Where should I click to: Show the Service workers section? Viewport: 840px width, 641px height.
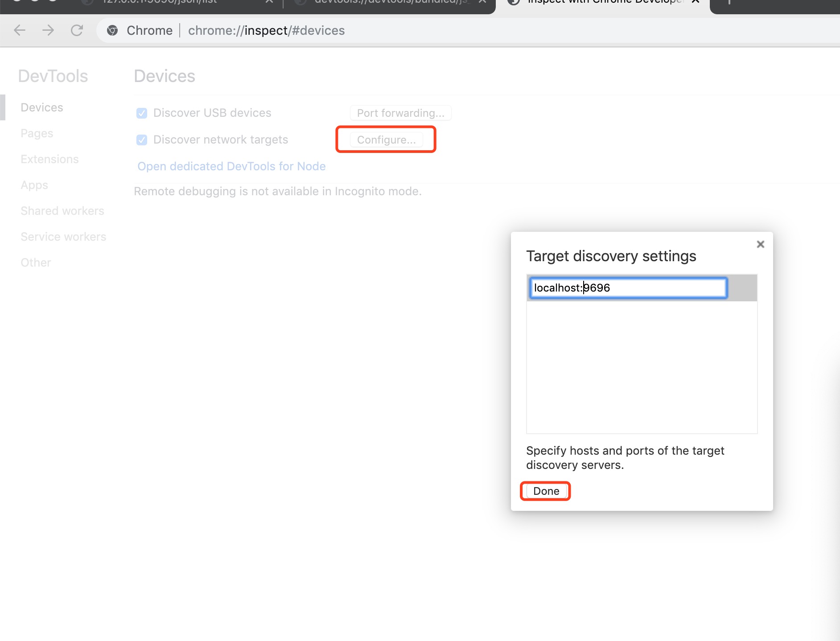click(x=63, y=237)
